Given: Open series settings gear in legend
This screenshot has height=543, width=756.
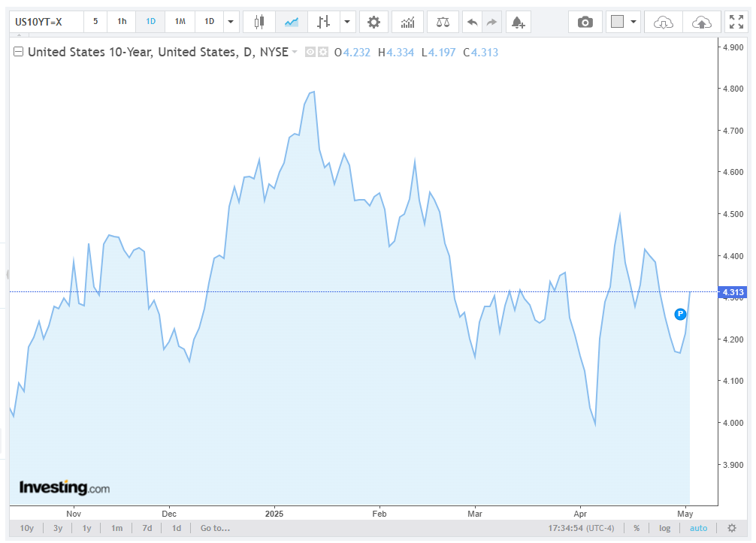Looking at the screenshot, I should coord(323,52).
